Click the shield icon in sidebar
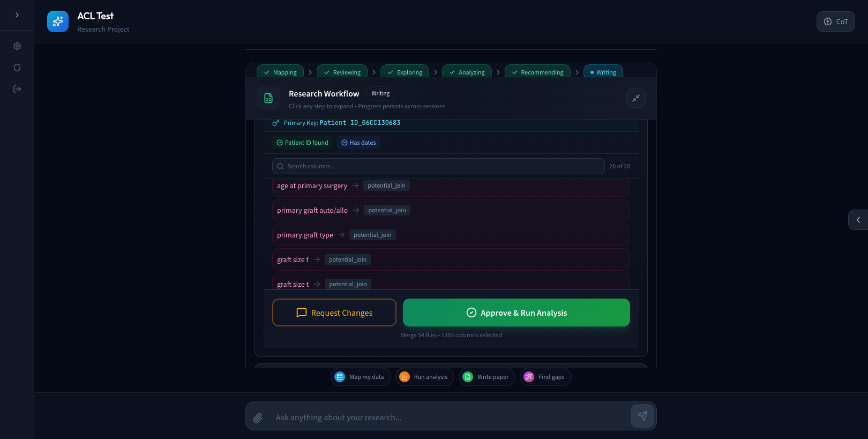The image size is (868, 439). [x=17, y=68]
